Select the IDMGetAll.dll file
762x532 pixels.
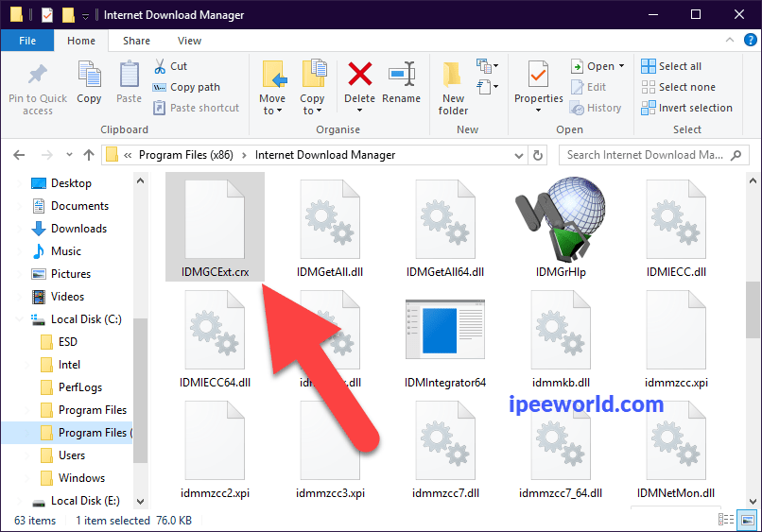[329, 227]
